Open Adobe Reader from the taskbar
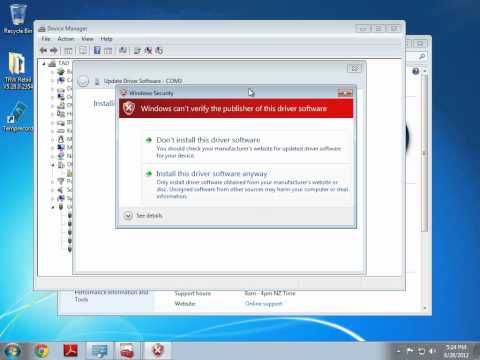The image size is (480, 360). [71, 350]
